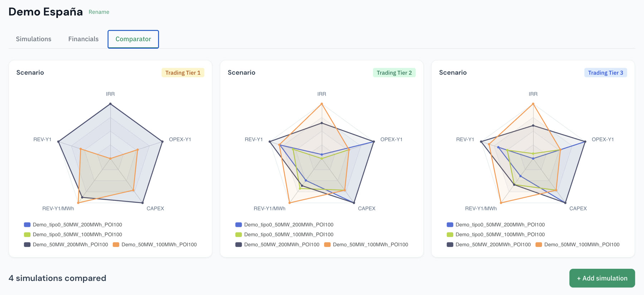
Task: Open the Simulations tab
Action: point(34,39)
